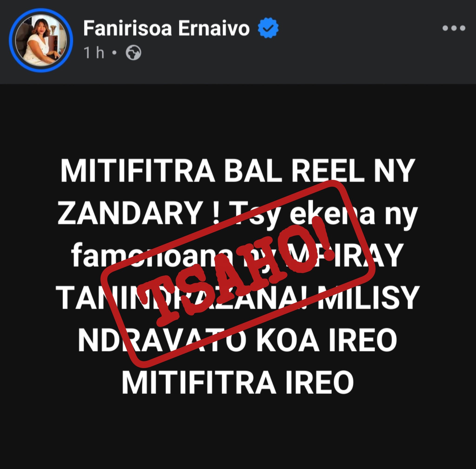476x469 pixels.
Task: Click the 'MITIFITRA BAL REEL NY' headline text
Action: click(237, 171)
